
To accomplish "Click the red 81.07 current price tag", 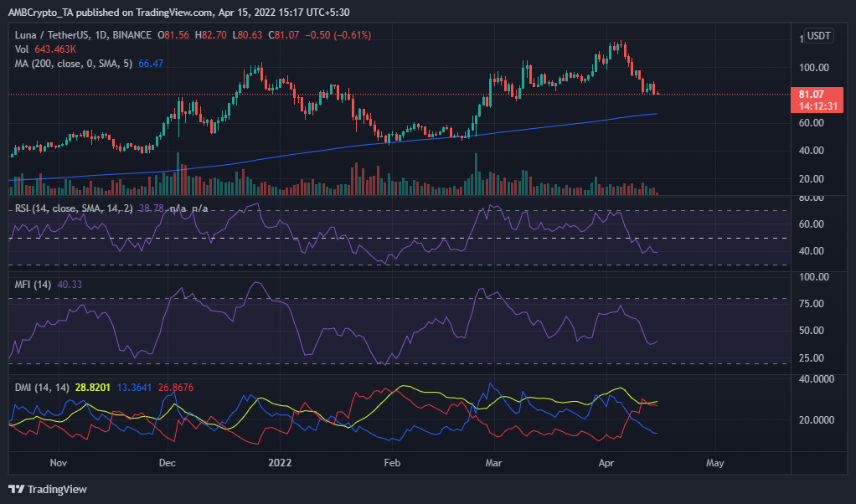I will coord(812,95).
